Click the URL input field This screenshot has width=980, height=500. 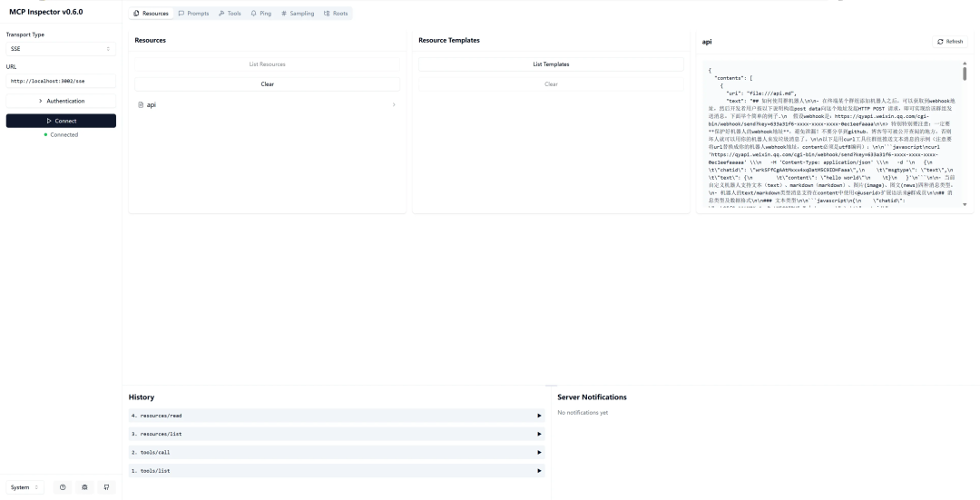tap(62, 82)
